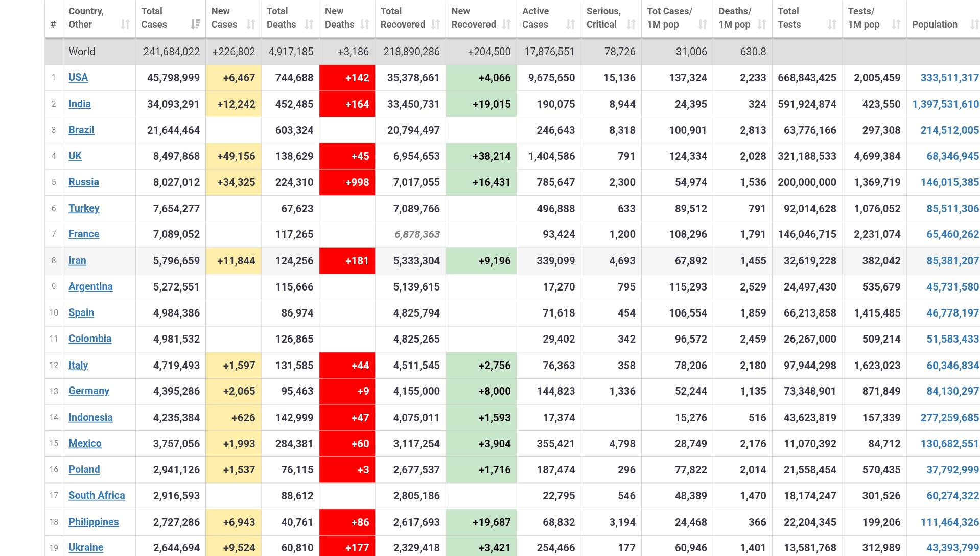Click the # column header
980x556 pixels.
pyautogui.click(x=53, y=24)
